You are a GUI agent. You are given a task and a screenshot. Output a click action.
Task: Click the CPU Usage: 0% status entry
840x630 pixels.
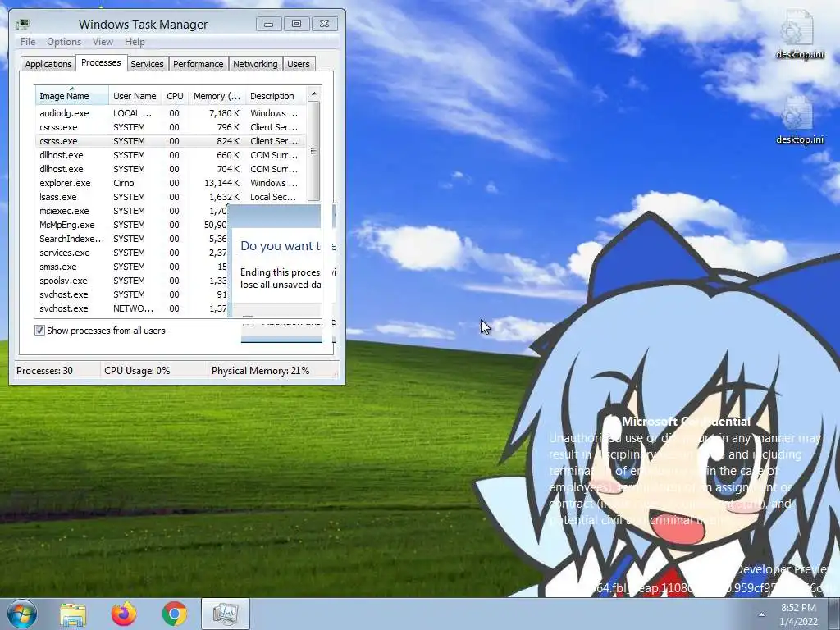(x=137, y=370)
